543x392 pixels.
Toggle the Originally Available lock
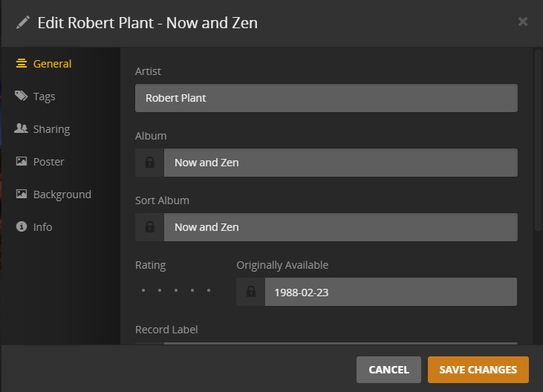250,292
